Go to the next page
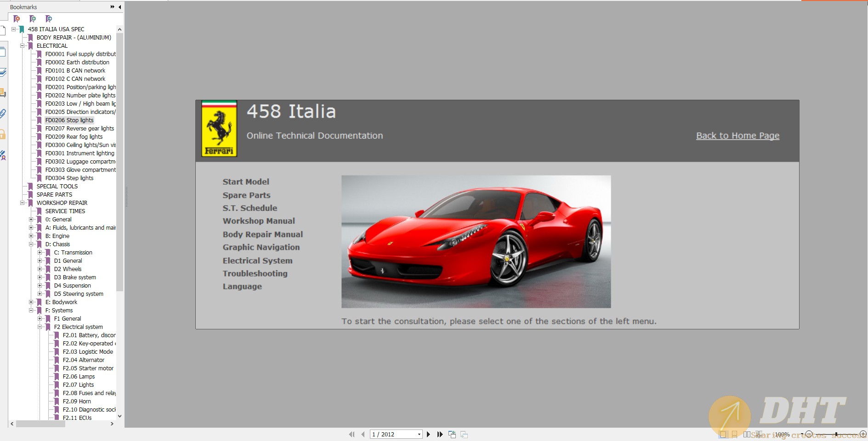Viewport: 868px width, 441px height. pos(428,434)
